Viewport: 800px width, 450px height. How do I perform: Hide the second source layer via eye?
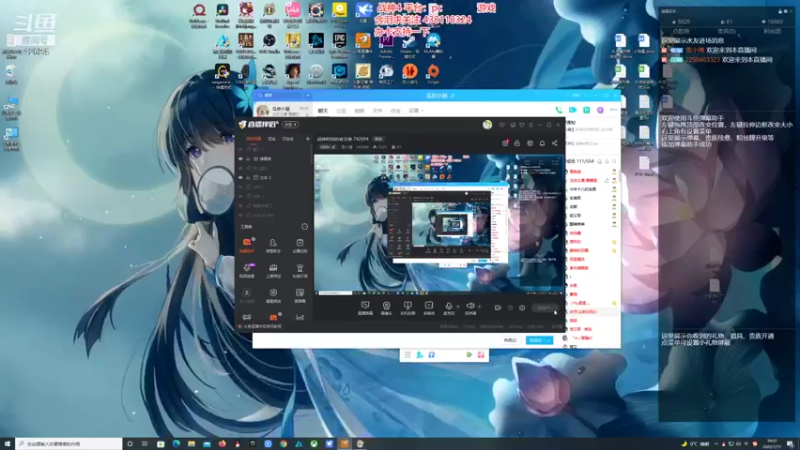241,159
